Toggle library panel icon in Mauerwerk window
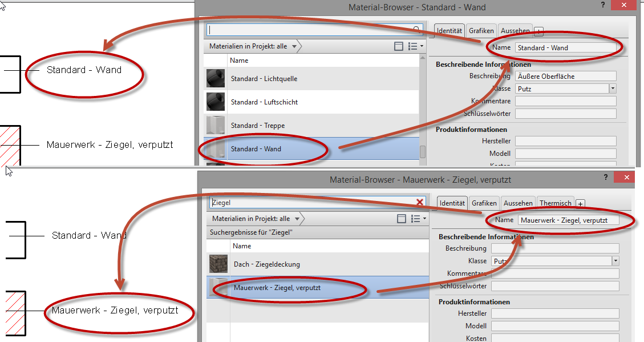Viewport: 644px width, 342px height. click(401, 219)
